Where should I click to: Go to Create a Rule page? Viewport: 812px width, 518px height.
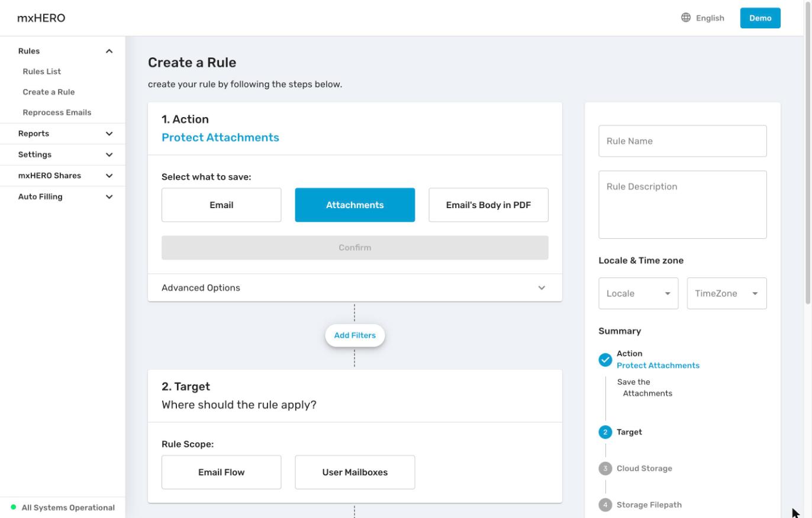click(x=49, y=92)
